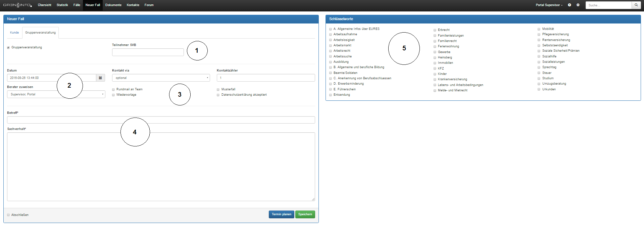This screenshot has height=226, width=644.
Task: Expand the Kontakt via dropdown
Action: pos(161,78)
